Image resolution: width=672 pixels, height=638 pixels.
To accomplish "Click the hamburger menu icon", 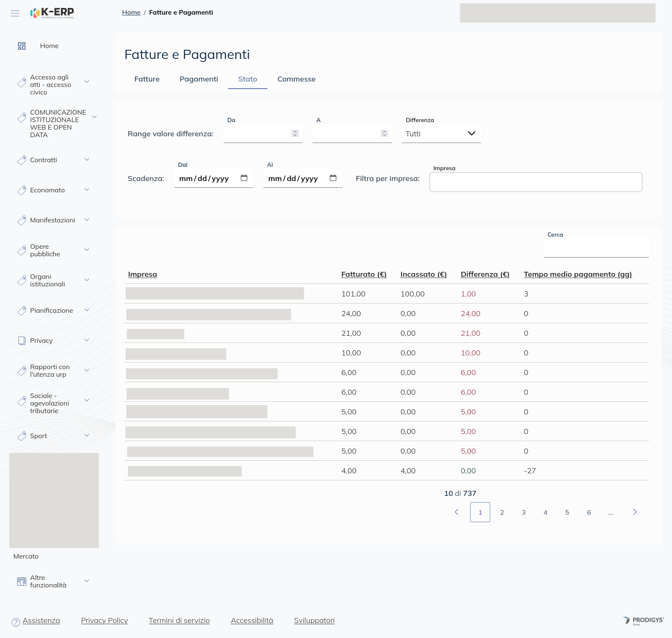I will coord(15,13).
